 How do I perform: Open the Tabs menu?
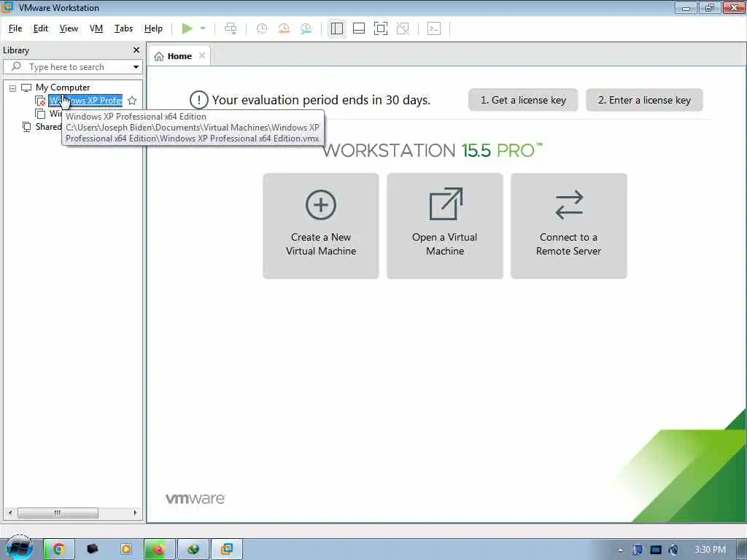123,28
